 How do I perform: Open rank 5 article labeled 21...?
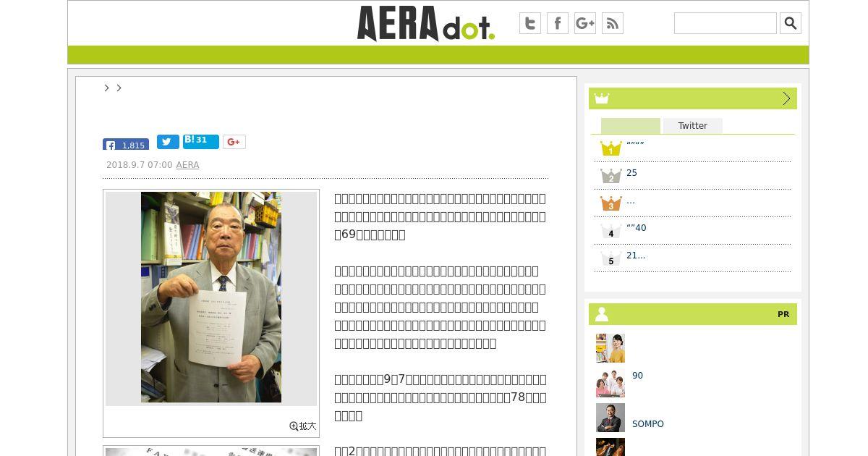point(636,256)
